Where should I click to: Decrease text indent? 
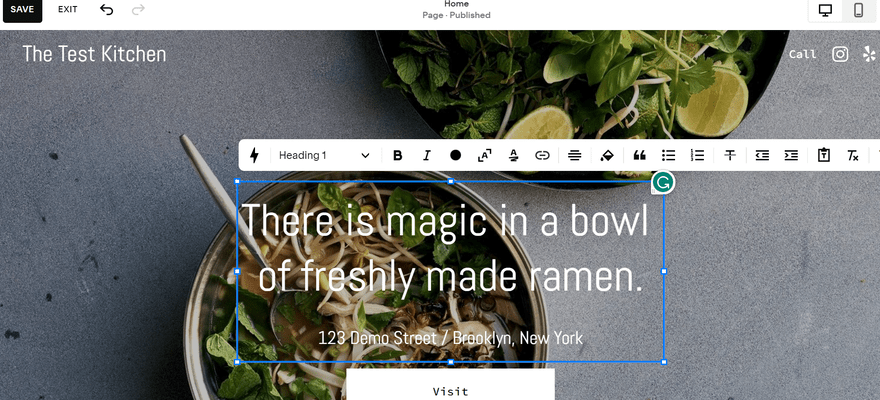pyautogui.click(x=762, y=155)
